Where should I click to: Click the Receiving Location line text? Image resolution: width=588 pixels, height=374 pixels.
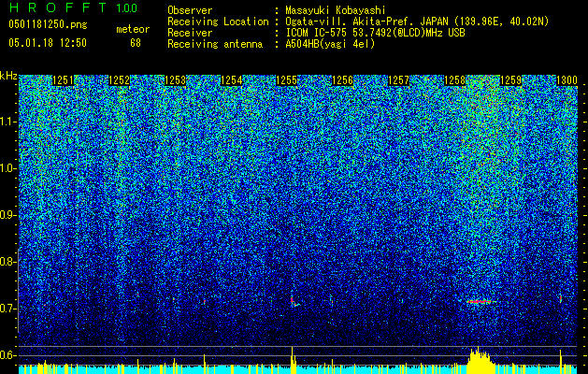pyautogui.click(x=417, y=22)
